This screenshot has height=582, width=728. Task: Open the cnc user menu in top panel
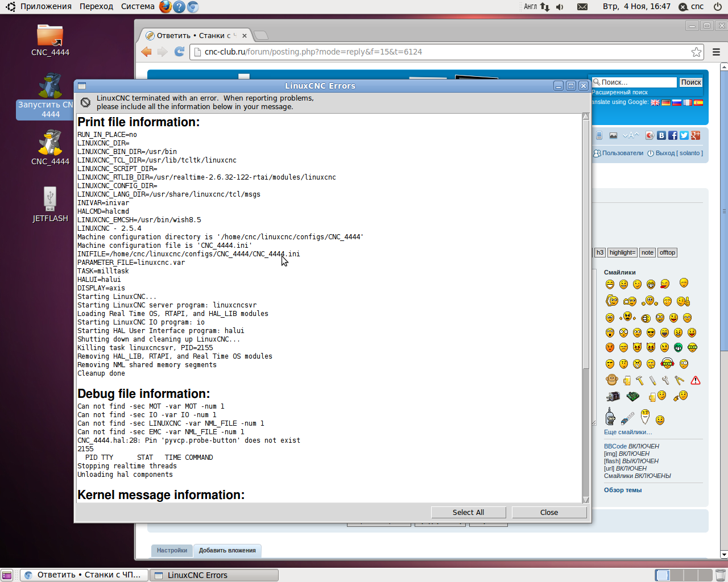pyautogui.click(x=690, y=7)
